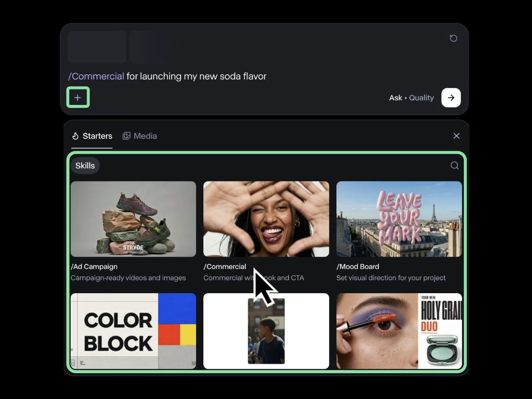Choose the Holy Grail Duo mascara thumbnail
532x399 pixels.
click(399, 331)
